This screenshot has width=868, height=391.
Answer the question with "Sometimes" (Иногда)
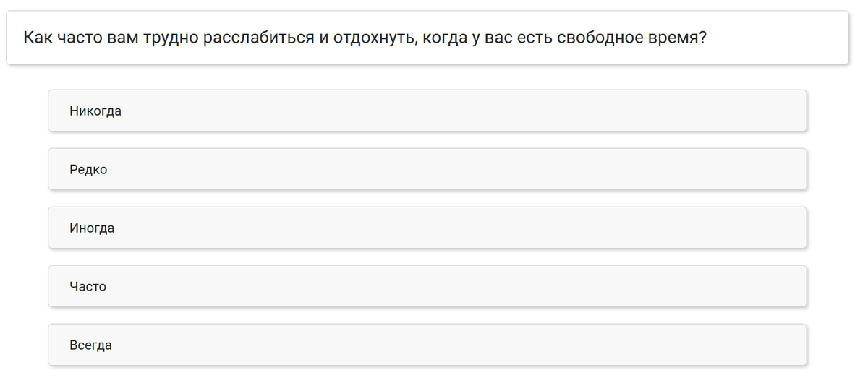tap(427, 228)
